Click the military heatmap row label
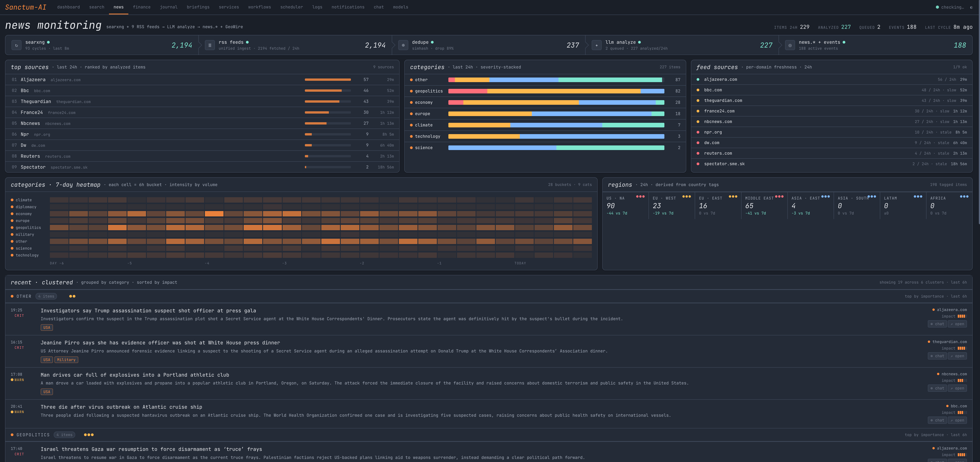 click(25, 235)
